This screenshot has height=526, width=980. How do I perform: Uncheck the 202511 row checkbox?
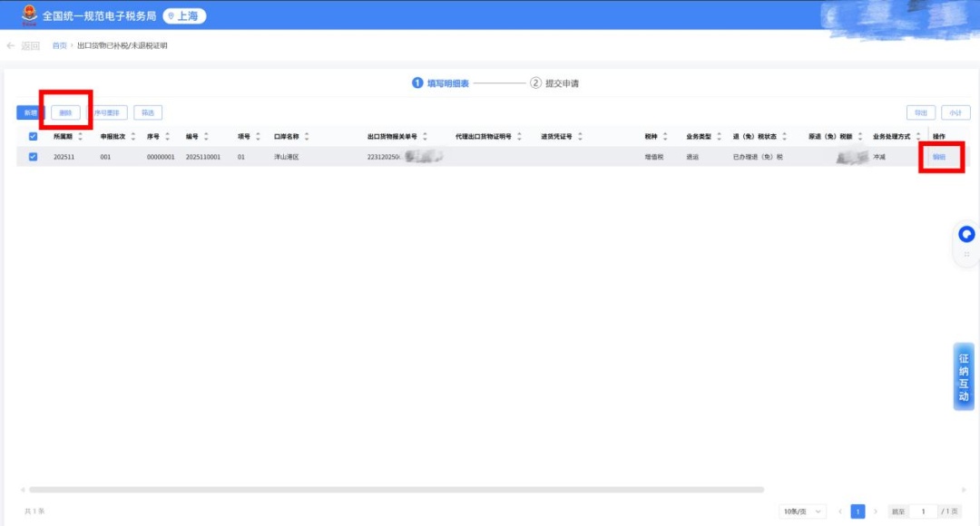34,157
